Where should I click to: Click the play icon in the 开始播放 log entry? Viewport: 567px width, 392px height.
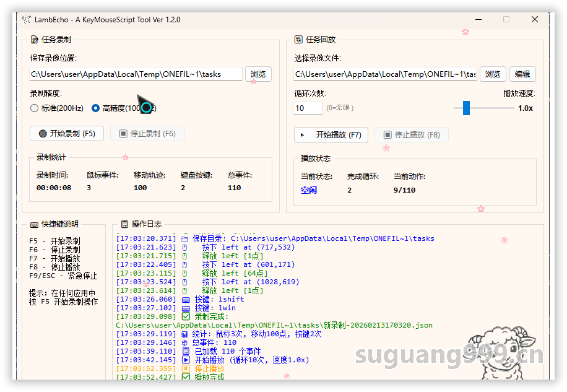click(186, 360)
